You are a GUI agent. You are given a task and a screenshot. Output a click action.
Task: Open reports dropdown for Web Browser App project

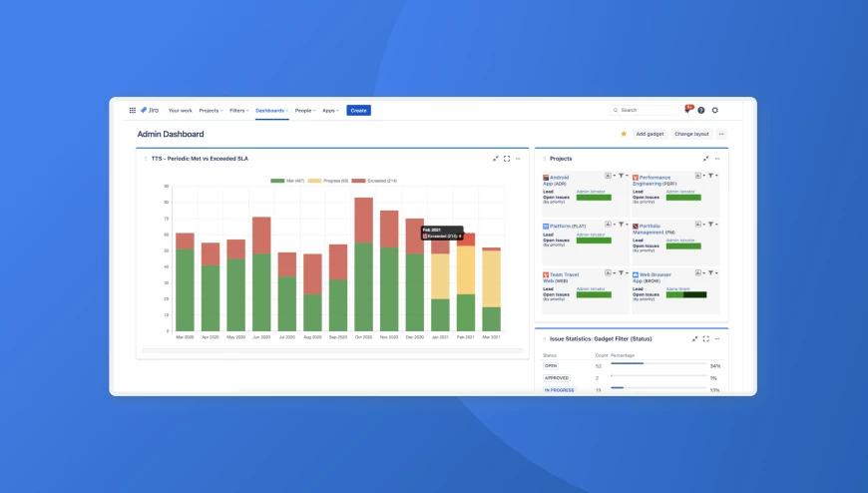[x=699, y=273]
